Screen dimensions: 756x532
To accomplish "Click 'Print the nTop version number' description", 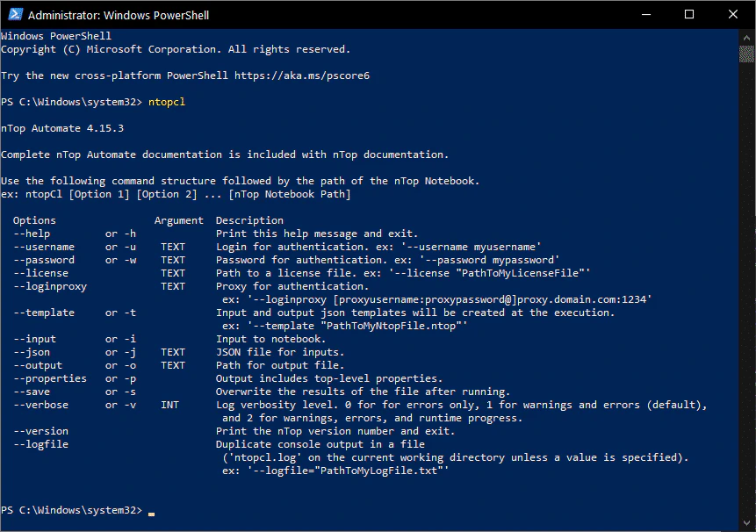I will (x=335, y=431).
